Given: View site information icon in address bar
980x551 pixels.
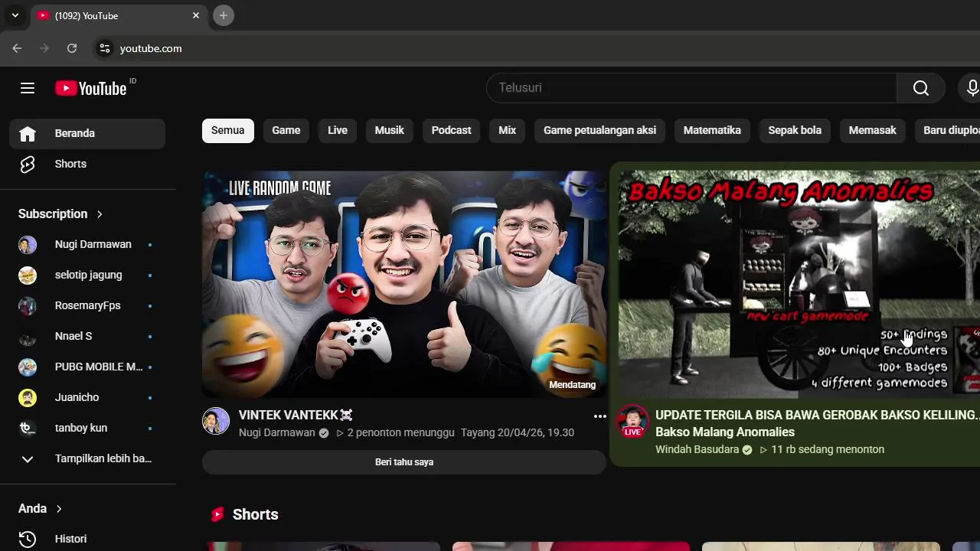Looking at the screenshot, I should coord(105,48).
